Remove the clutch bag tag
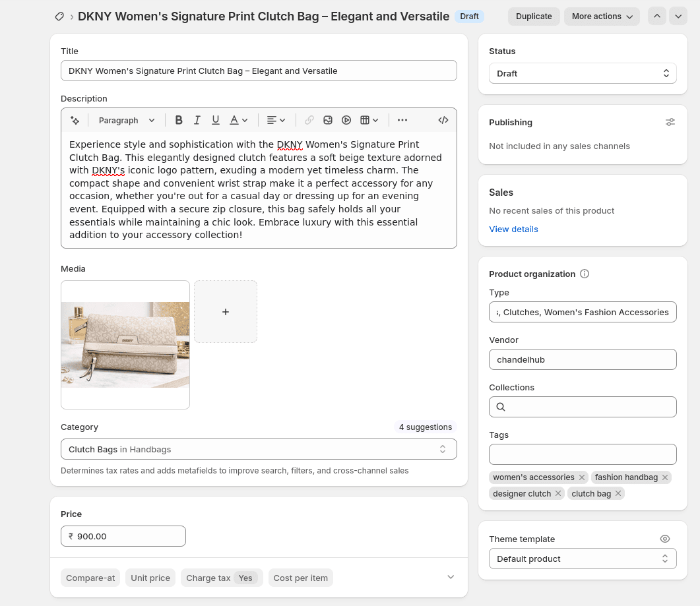This screenshot has height=606, width=700. 618,493
